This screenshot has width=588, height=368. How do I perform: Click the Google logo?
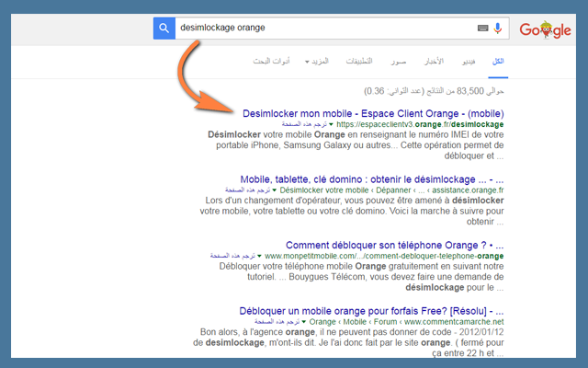(545, 29)
